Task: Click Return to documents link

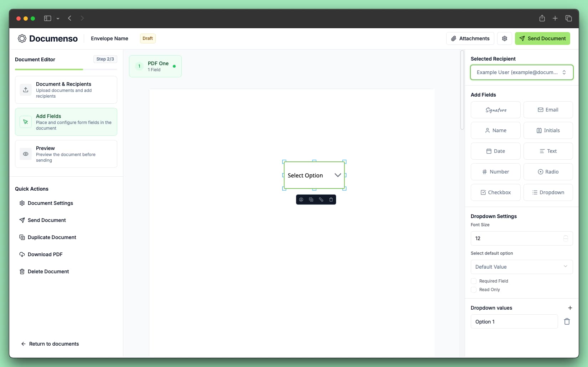Action: click(x=50, y=343)
